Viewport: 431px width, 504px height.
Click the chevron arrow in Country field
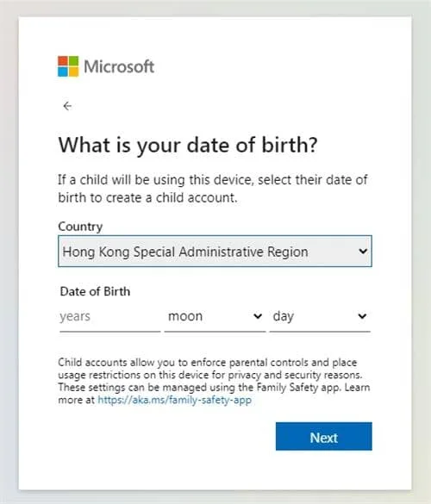point(363,251)
